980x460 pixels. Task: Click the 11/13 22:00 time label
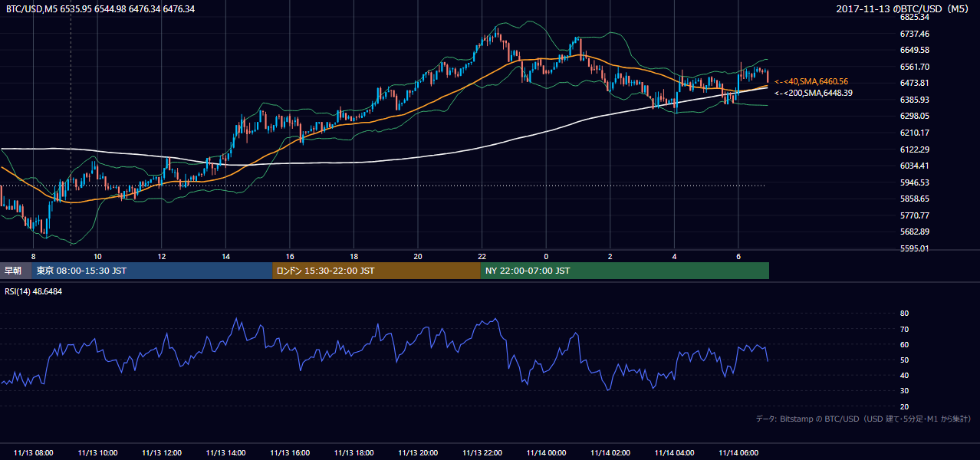tap(482, 453)
